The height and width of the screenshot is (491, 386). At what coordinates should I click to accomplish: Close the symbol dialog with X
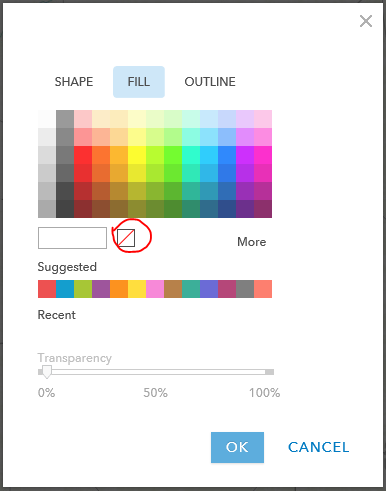click(366, 21)
